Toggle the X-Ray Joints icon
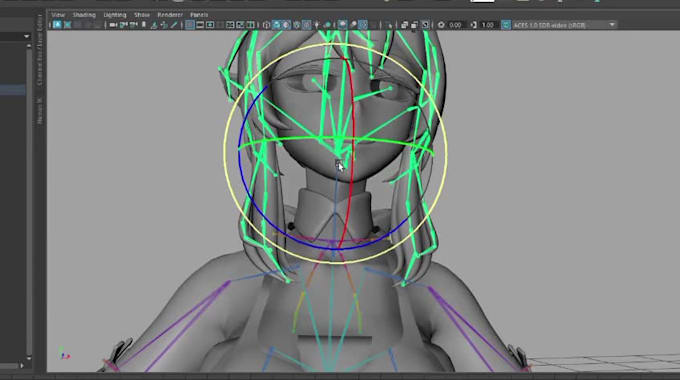This screenshot has height=380, width=680. coord(425,25)
